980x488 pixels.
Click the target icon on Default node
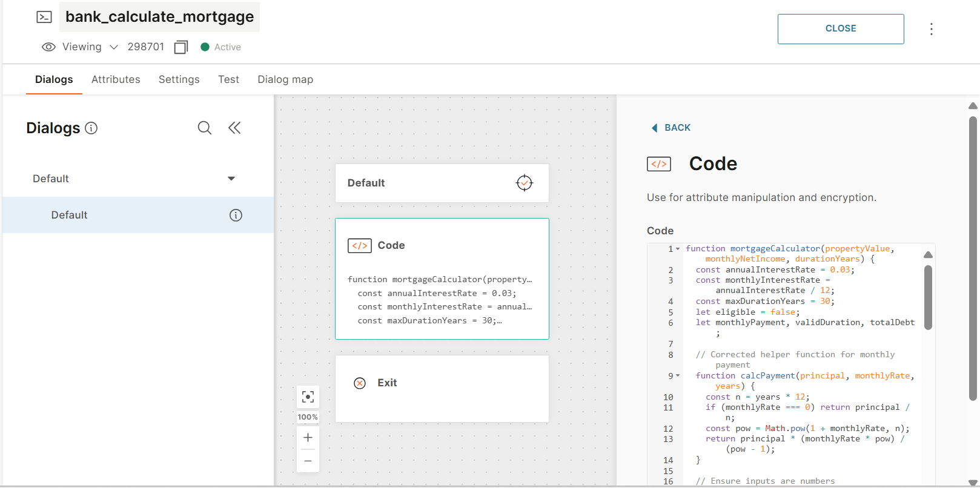coord(524,183)
